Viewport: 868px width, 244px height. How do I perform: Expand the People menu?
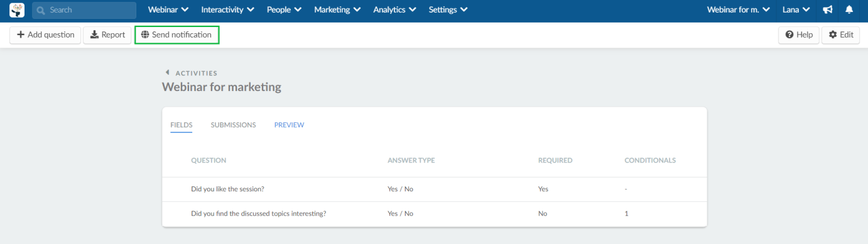pos(284,10)
